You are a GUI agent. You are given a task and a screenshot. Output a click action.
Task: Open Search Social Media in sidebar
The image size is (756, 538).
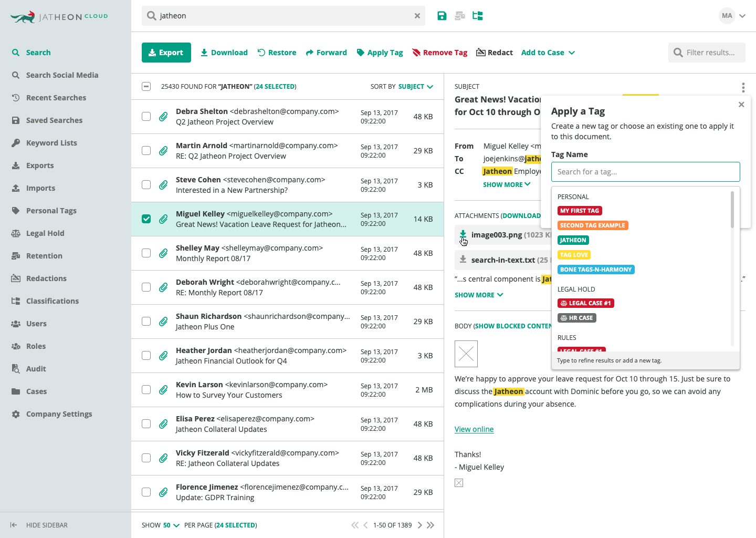tap(62, 75)
